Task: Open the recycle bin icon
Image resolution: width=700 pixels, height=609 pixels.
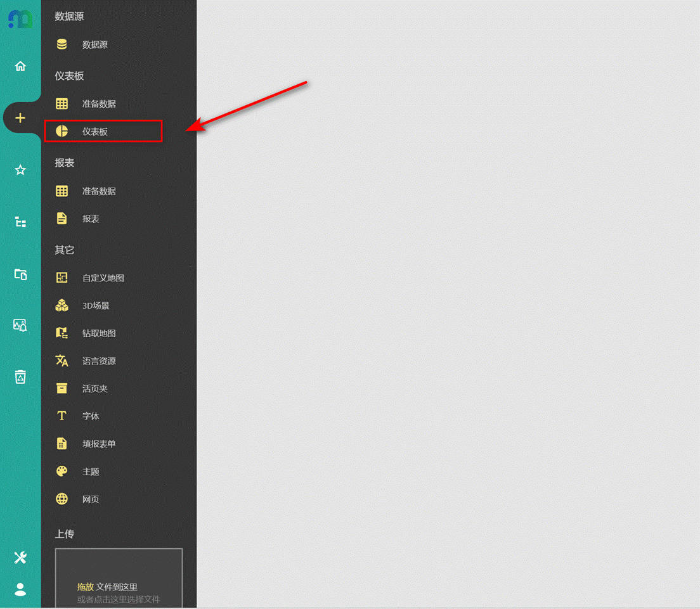Action: tap(20, 377)
